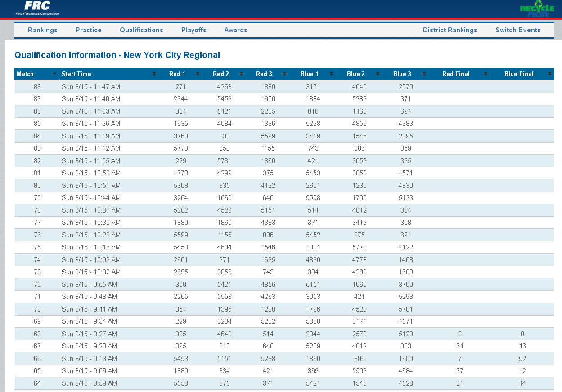Select Red 2 team 5558 in match 71
The width and height of the screenshot is (562, 392).
225,297
